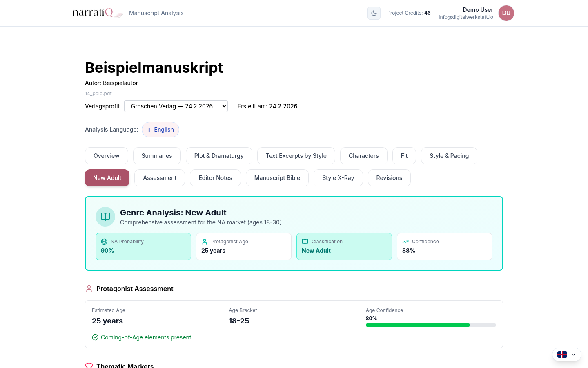Open the DU user avatar menu
The height and width of the screenshot is (368, 588).
pos(506,13)
